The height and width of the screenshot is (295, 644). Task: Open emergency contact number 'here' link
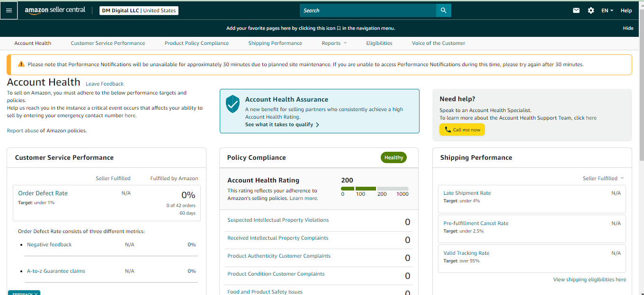tap(130, 115)
